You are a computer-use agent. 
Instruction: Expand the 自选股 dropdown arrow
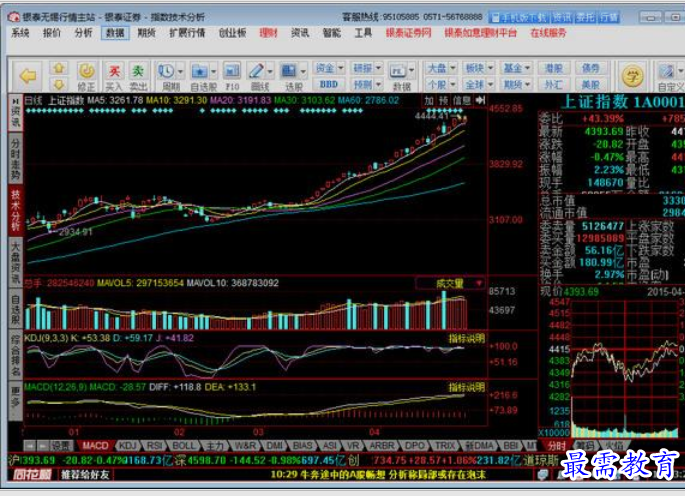coord(214,71)
